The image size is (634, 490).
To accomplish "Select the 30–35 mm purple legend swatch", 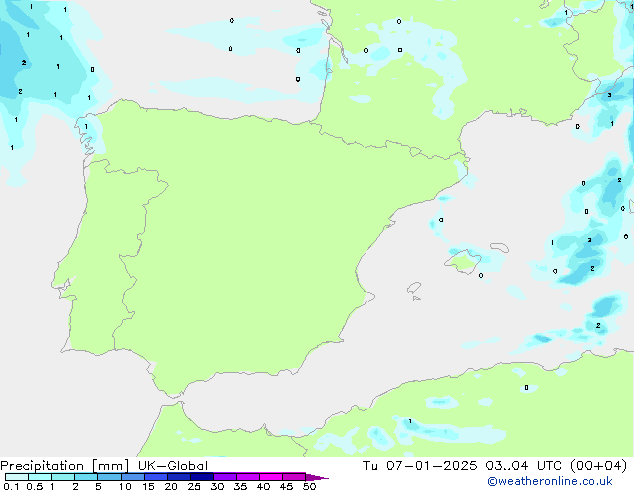I will [x=225, y=477].
